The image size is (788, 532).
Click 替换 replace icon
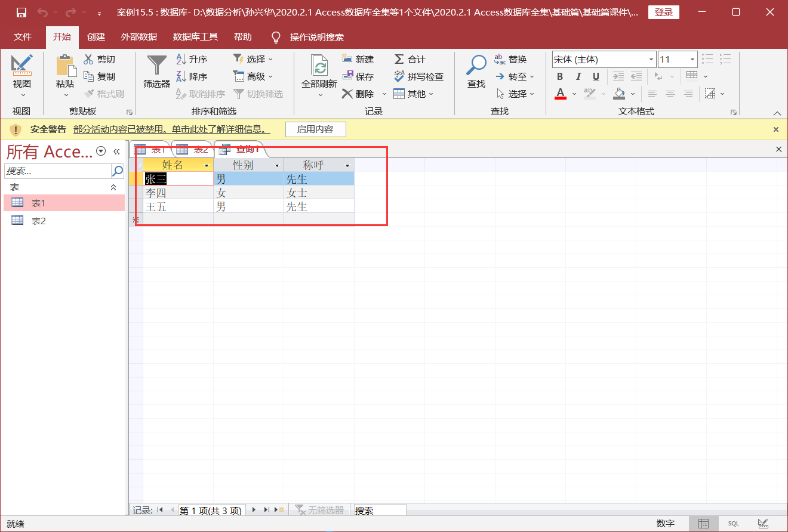click(500, 59)
